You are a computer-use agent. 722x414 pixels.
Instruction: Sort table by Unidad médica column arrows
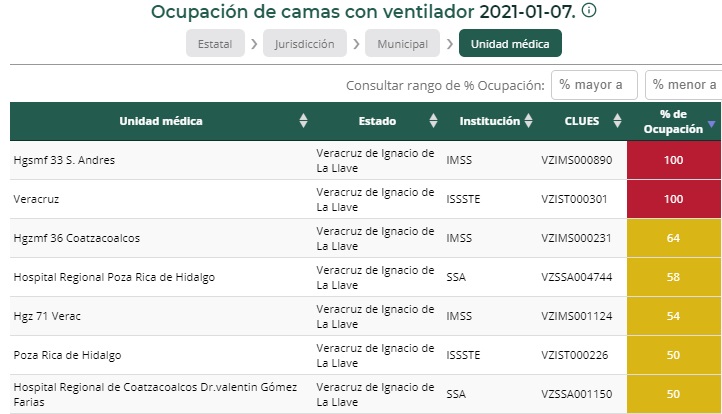pyautogui.click(x=303, y=121)
